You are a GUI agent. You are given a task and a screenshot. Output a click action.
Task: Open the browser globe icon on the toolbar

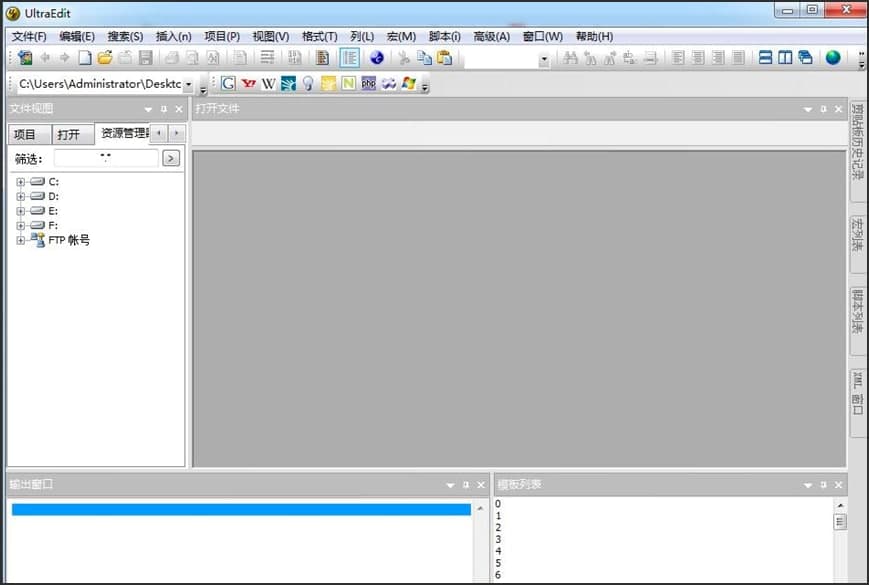click(377, 58)
